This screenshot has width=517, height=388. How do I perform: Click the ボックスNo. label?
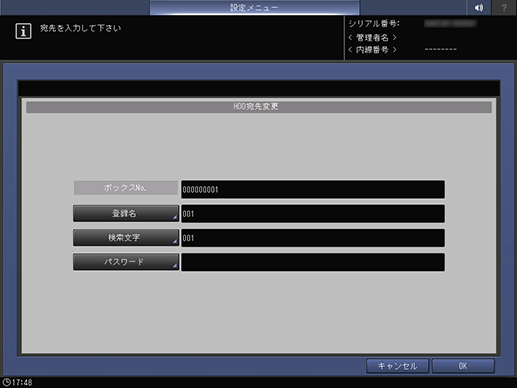click(x=126, y=188)
